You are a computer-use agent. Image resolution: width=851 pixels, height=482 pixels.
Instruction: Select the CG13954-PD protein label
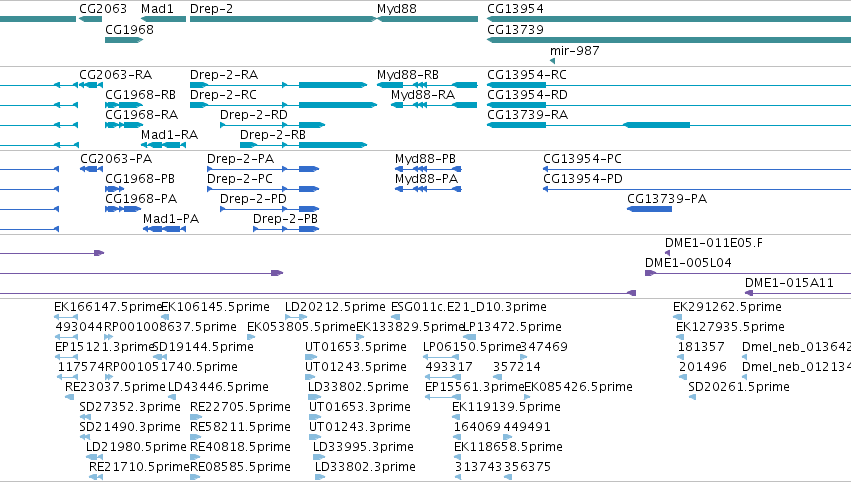(x=583, y=179)
